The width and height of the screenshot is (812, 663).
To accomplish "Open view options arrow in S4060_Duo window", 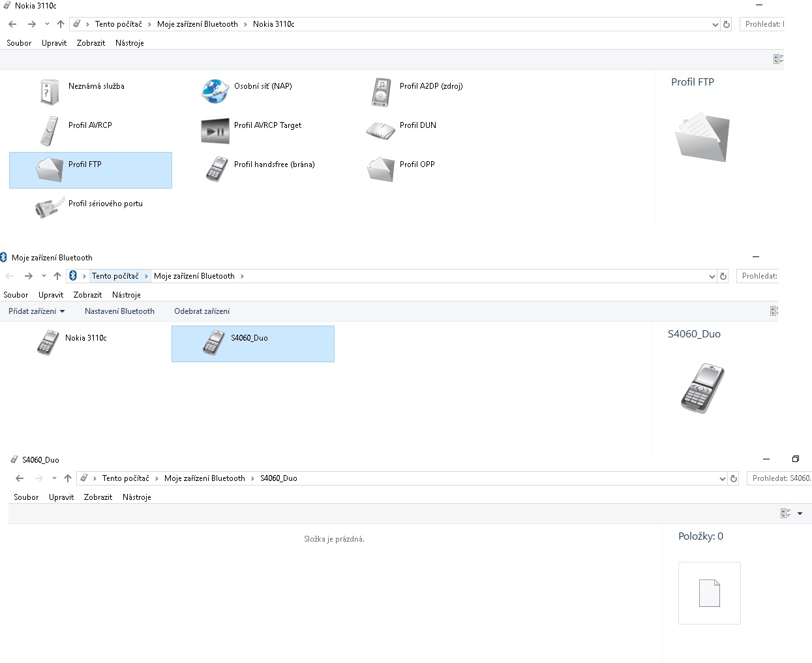I will pos(800,514).
